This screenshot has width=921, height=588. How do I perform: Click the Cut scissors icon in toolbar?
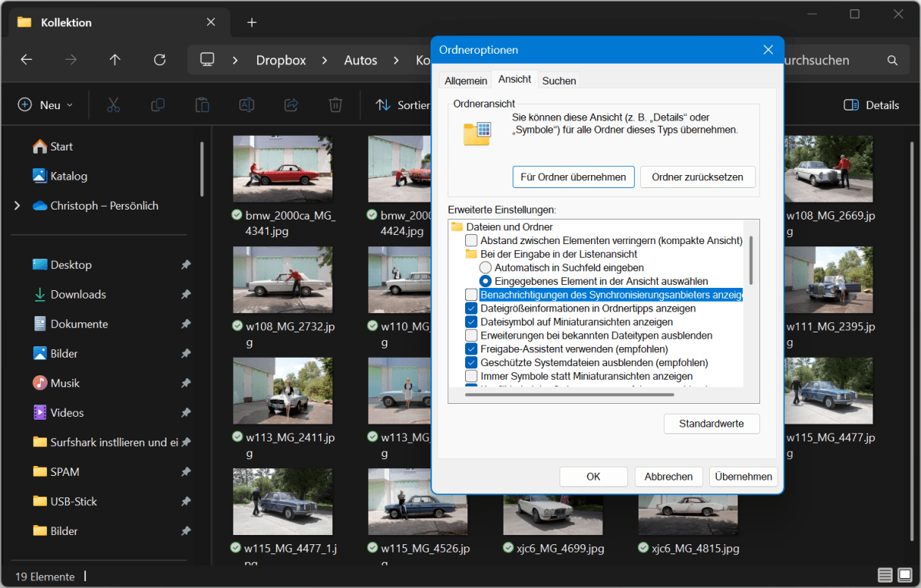114,105
